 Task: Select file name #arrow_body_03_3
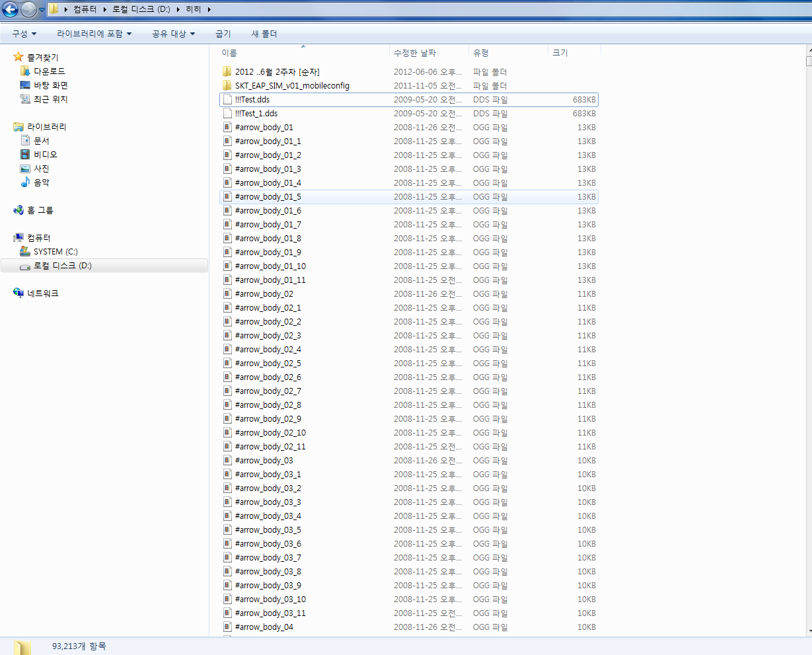(268, 502)
